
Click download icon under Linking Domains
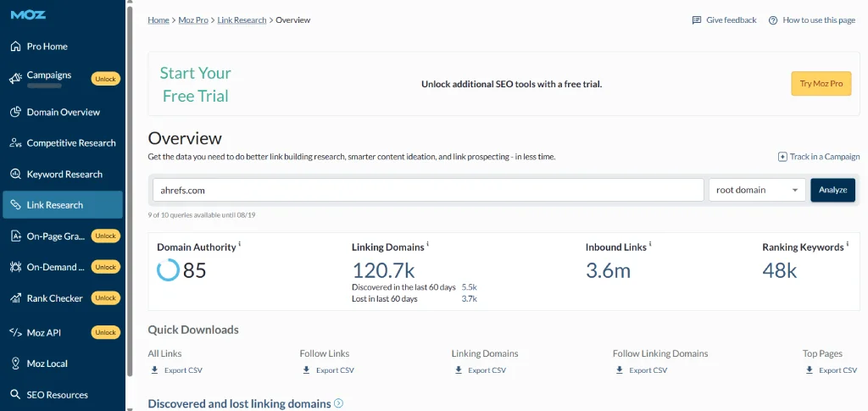459,370
